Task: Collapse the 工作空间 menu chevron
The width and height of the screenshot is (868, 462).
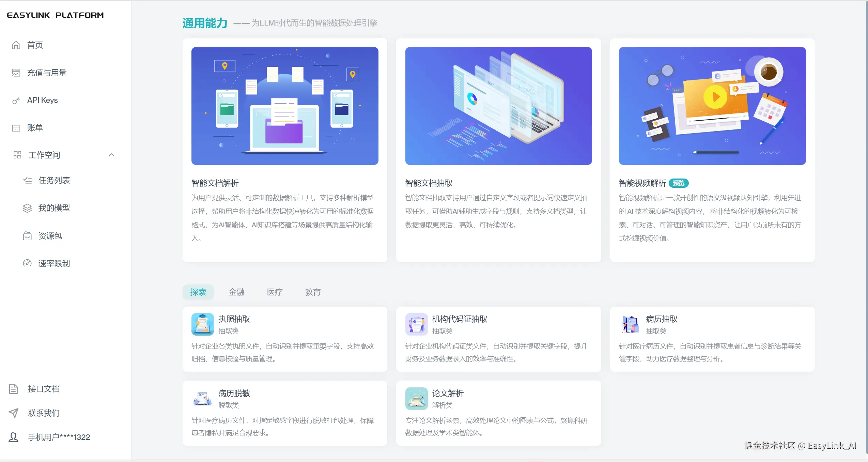Action: point(111,155)
